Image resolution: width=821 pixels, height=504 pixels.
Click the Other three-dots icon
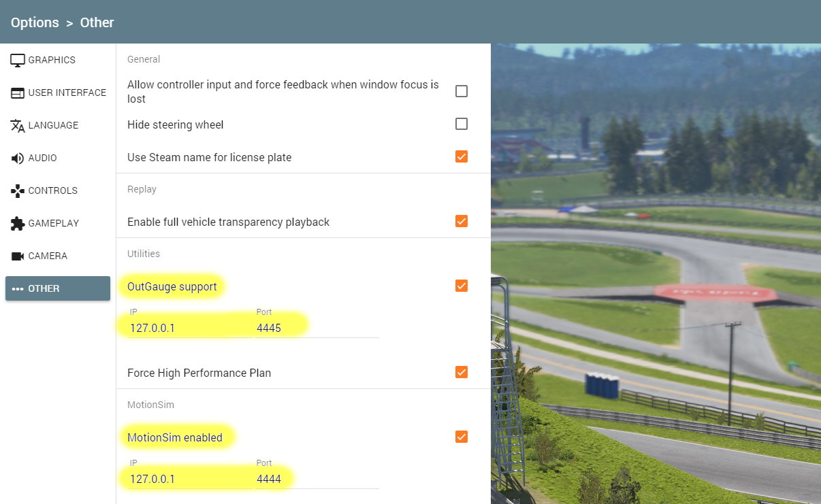coord(18,288)
